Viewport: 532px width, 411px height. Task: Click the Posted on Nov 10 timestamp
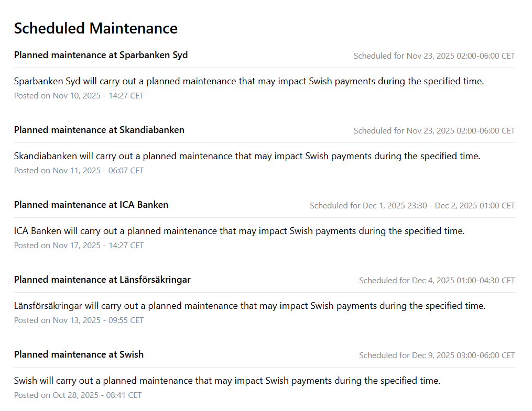pos(79,96)
